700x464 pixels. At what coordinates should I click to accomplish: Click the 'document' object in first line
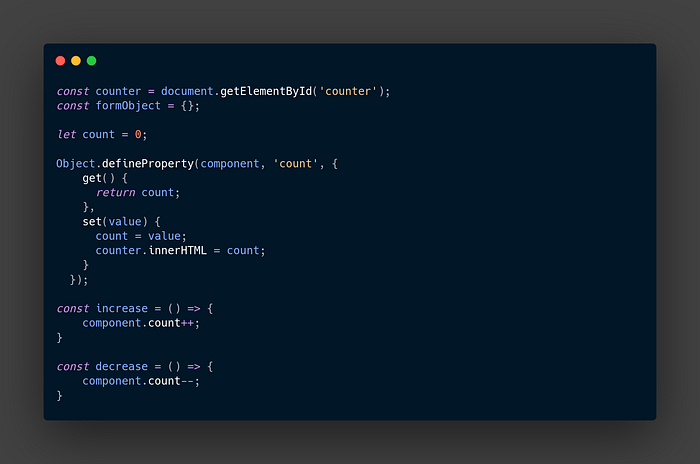coord(187,92)
